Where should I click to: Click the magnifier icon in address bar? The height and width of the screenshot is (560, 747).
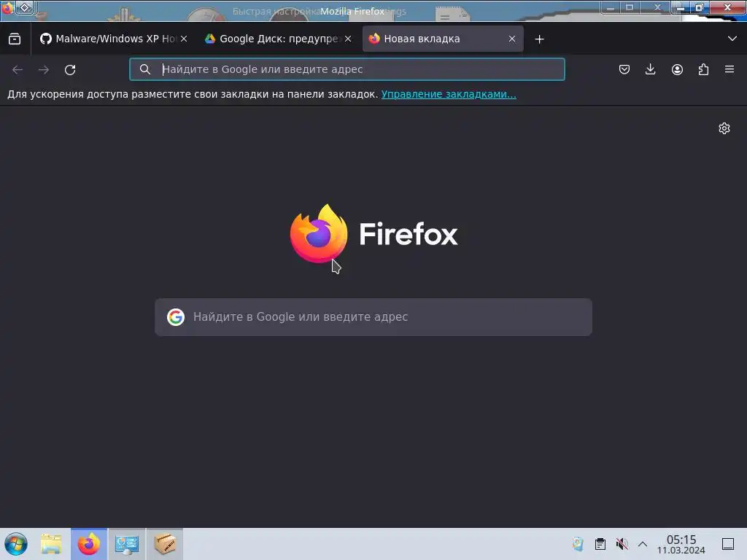coord(145,69)
